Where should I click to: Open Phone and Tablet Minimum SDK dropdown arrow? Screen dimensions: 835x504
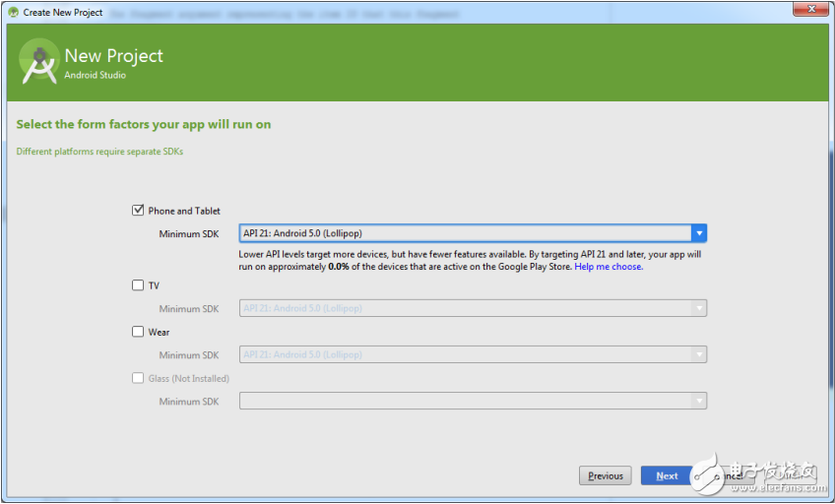coord(698,233)
